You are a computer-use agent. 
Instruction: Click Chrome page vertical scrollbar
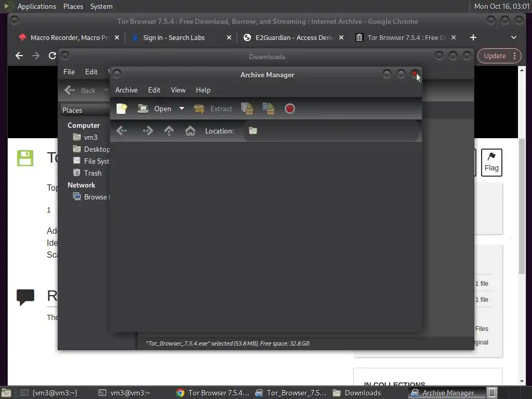(x=522, y=206)
